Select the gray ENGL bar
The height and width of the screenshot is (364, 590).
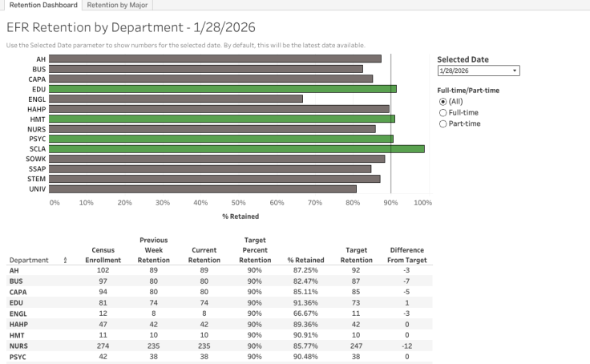(176, 99)
